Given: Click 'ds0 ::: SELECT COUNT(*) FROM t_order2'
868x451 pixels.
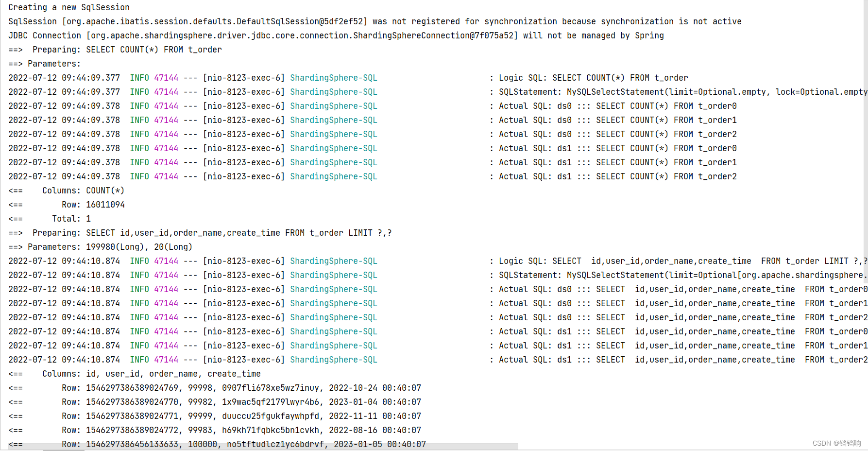Looking at the screenshot, I should coord(647,134).
